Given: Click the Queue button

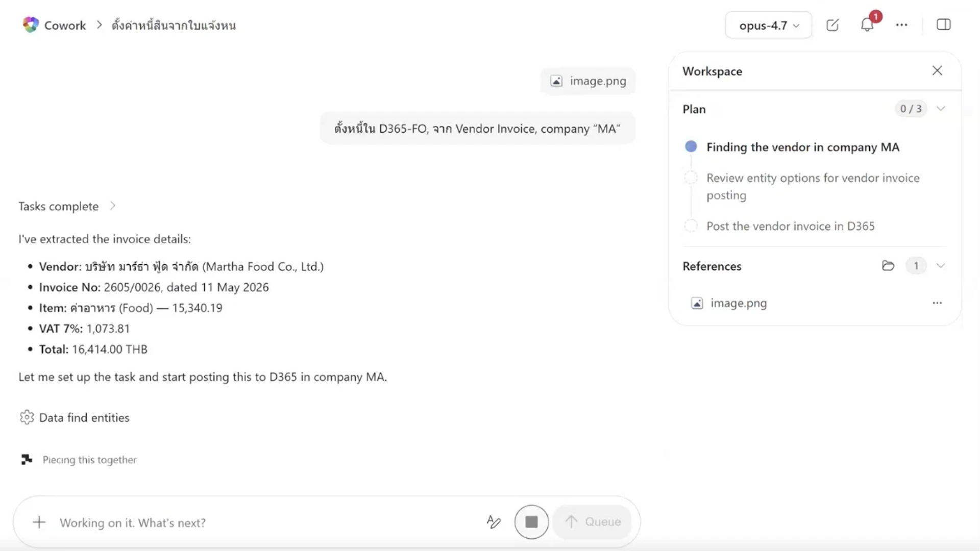Looking at the screenshot, I should tap(592, 522).
